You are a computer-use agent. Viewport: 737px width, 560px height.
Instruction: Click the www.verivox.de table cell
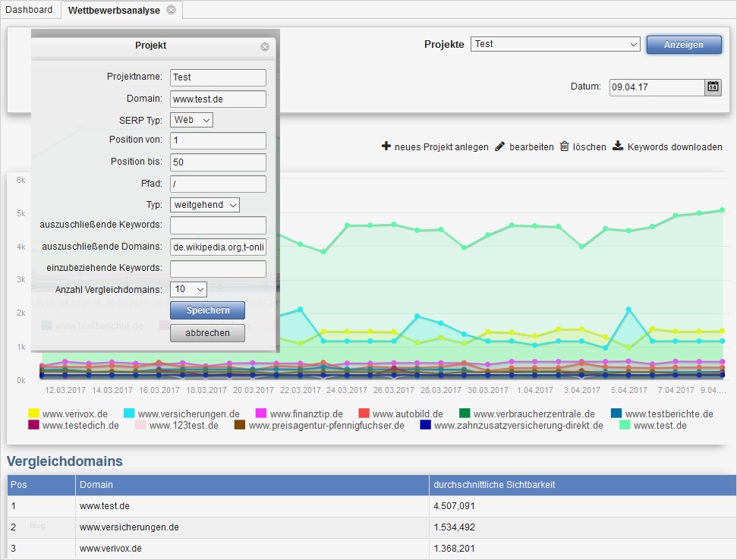[x=253, y=549]
